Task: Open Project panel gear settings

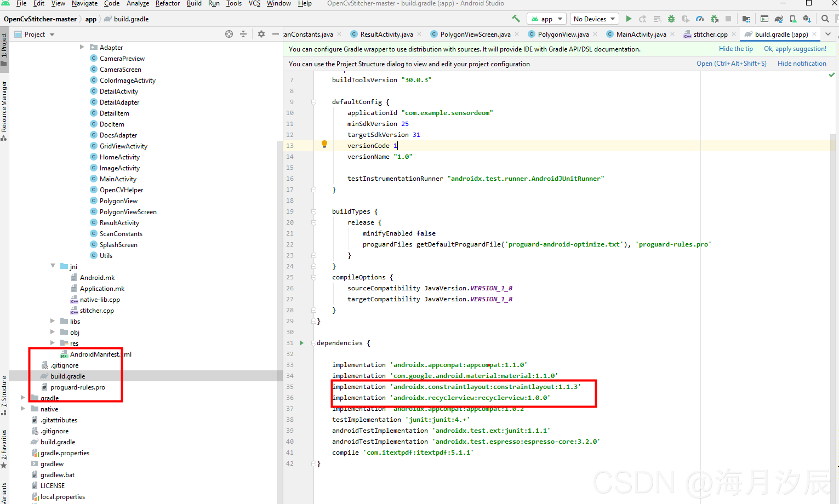Action: (x=261, y=34)
